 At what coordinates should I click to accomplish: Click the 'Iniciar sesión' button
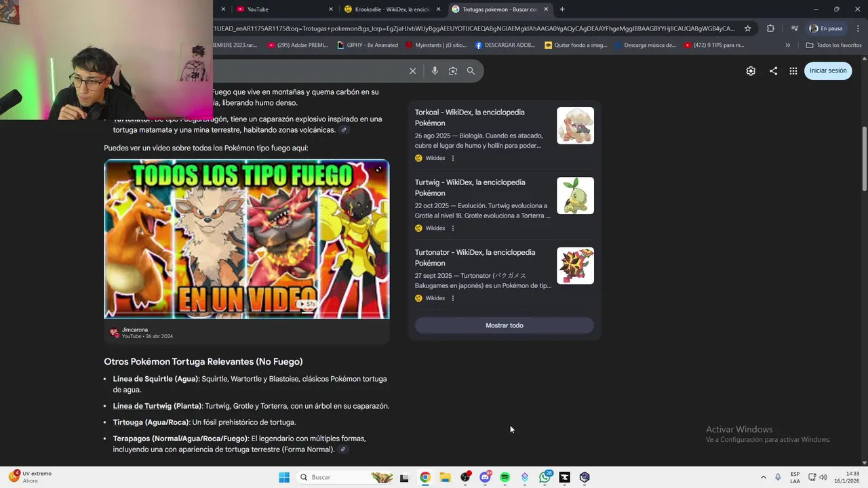click(828, 70)
